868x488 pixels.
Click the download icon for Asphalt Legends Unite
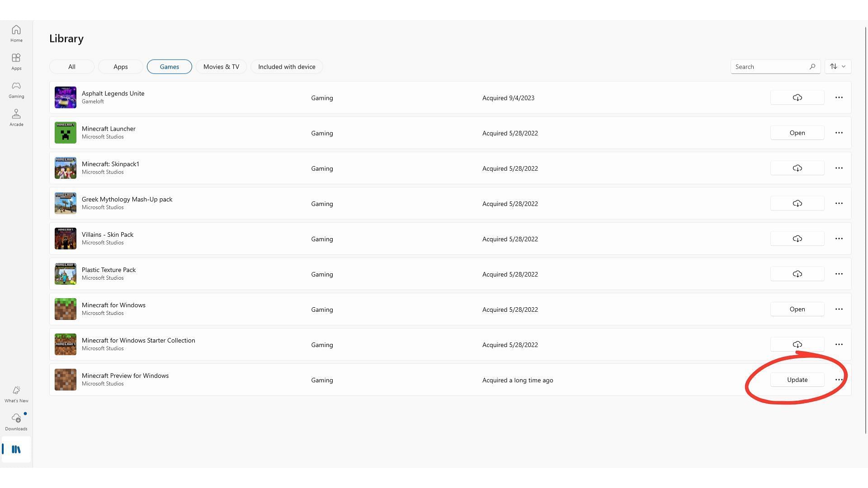[797, 97]
